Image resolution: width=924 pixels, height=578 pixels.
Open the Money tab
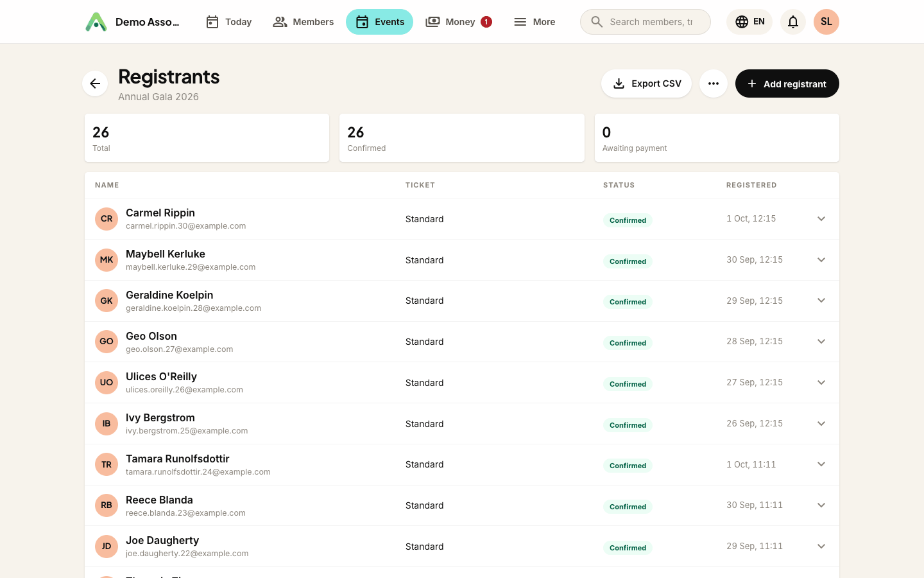459,22
